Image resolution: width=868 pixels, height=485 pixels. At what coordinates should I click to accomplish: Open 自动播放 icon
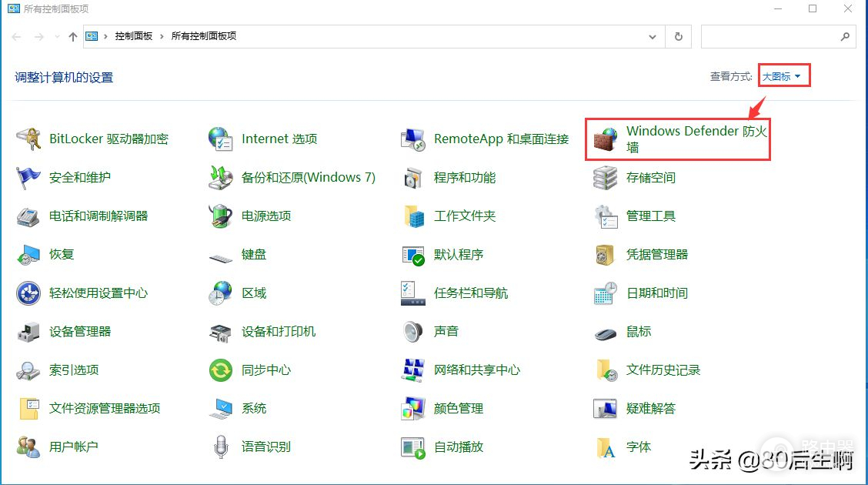pos(413,447)
